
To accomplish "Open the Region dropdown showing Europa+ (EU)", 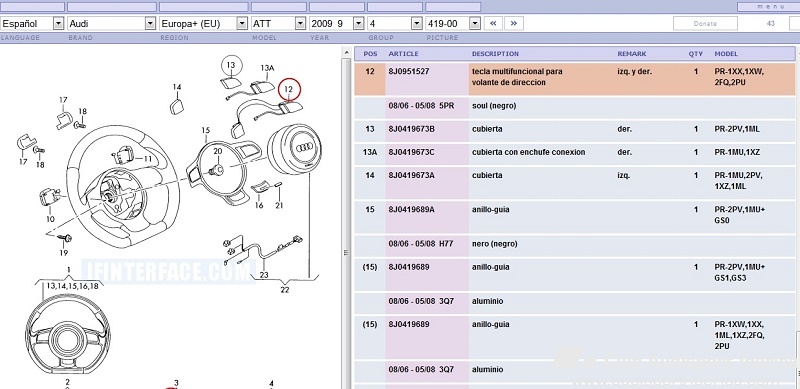I will tap(204, 23).
